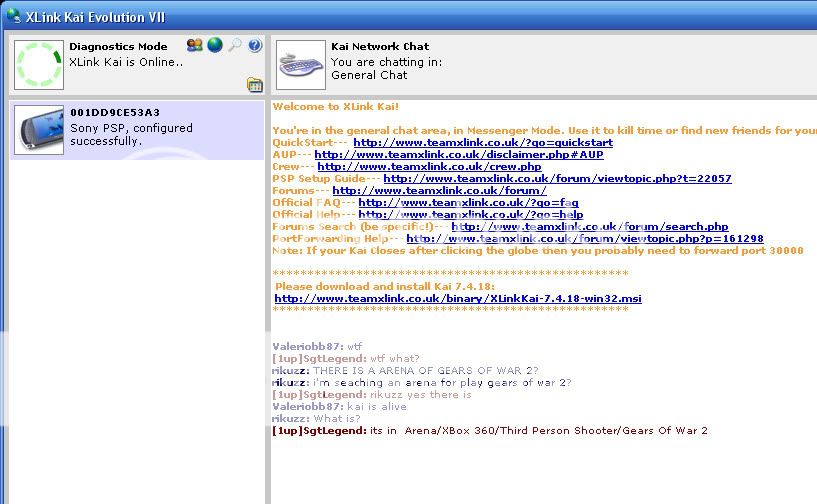Click the XLinkKai-7.4.18-win32.msi download link
The height and width of the screenshot is (504, 817).
coord(458,299)
